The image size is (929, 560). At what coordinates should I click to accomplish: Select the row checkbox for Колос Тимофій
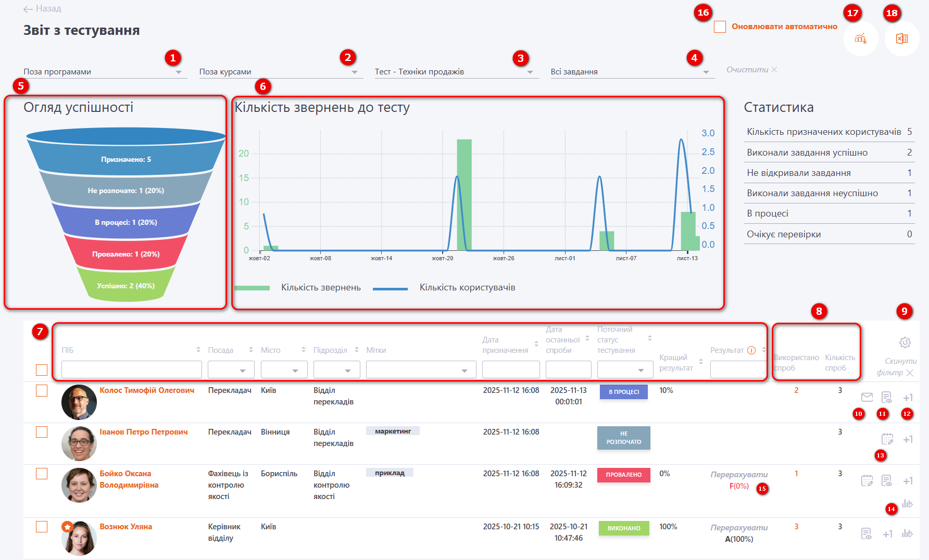(x=42, y=391)
